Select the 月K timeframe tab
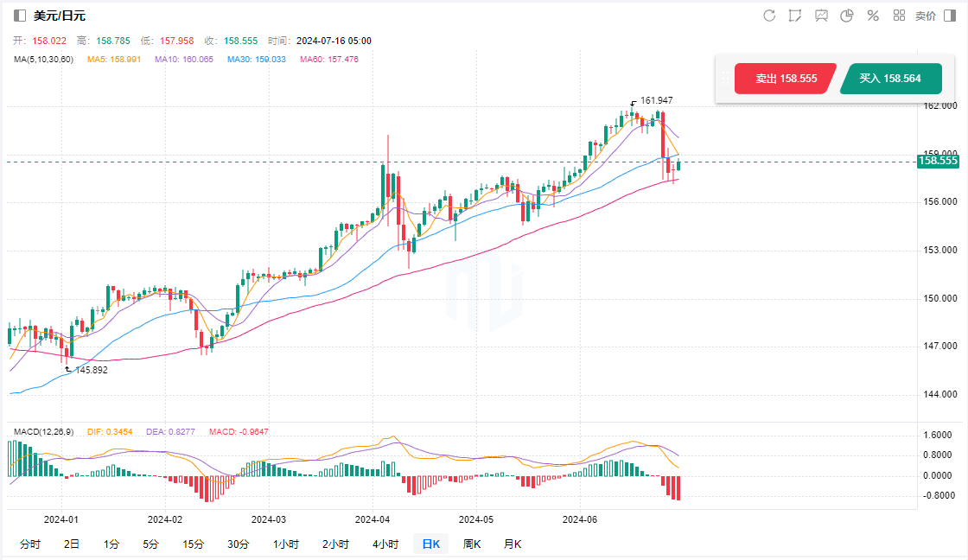The image size is (968, 560). [x=513, y=544]
